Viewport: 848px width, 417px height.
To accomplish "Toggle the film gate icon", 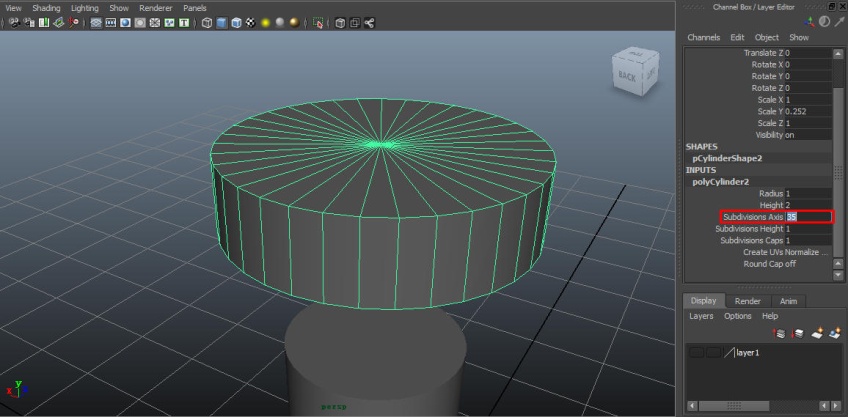I will pyautogui.click(x=111, y=23).
